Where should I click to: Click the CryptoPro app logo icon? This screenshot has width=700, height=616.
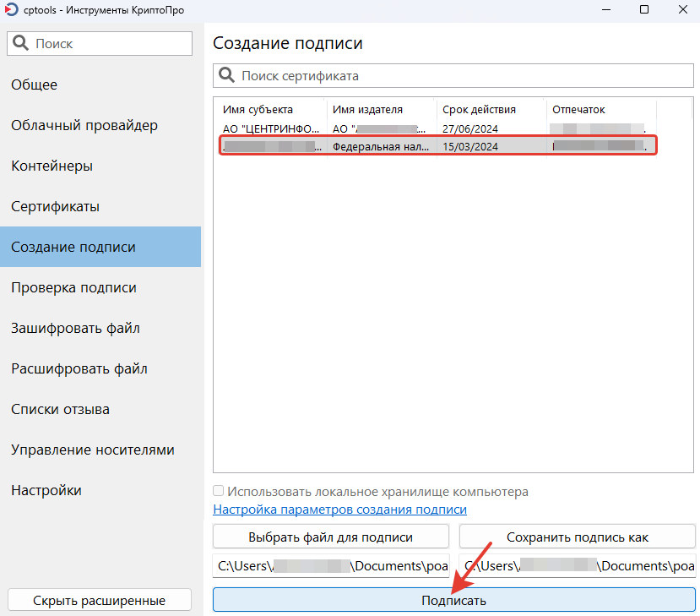tap(11, 9)
